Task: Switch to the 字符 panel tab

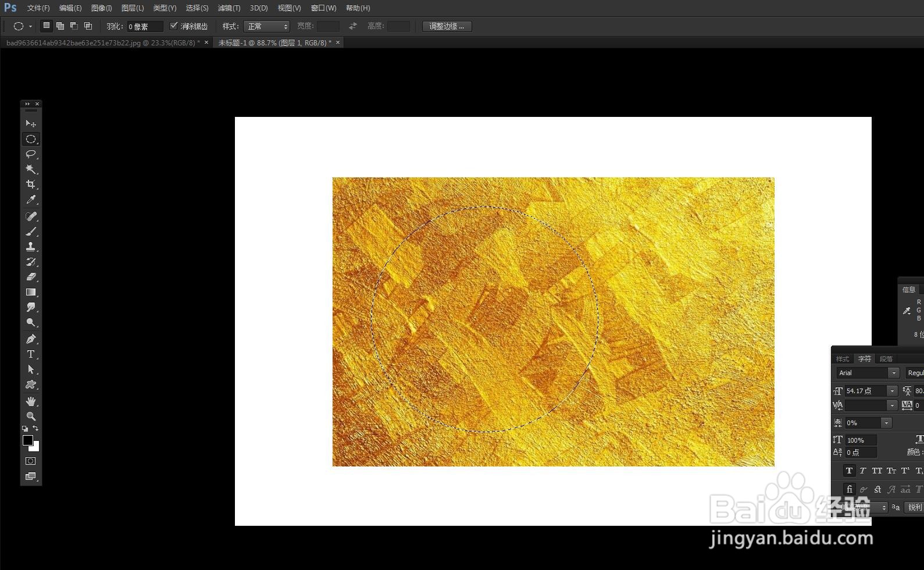Action: [x=865, y=359]
